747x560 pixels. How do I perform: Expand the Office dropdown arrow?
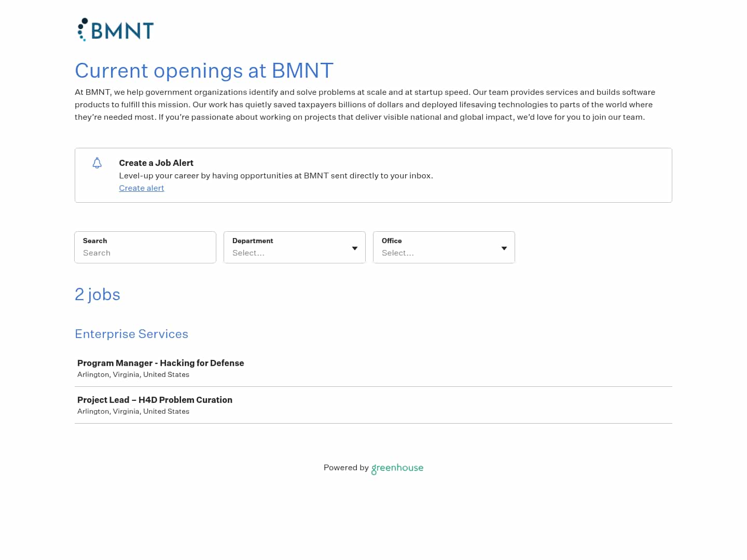point(504,248)
